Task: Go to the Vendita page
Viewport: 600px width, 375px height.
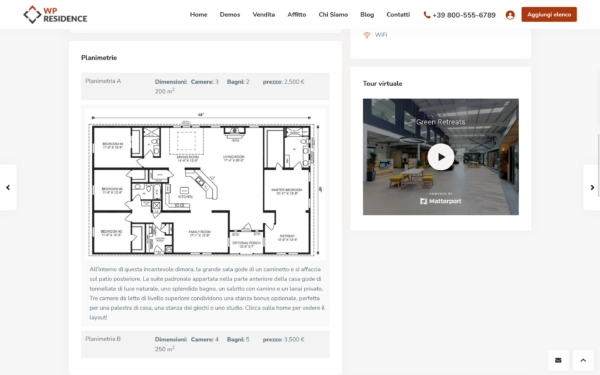Action: 263,15
